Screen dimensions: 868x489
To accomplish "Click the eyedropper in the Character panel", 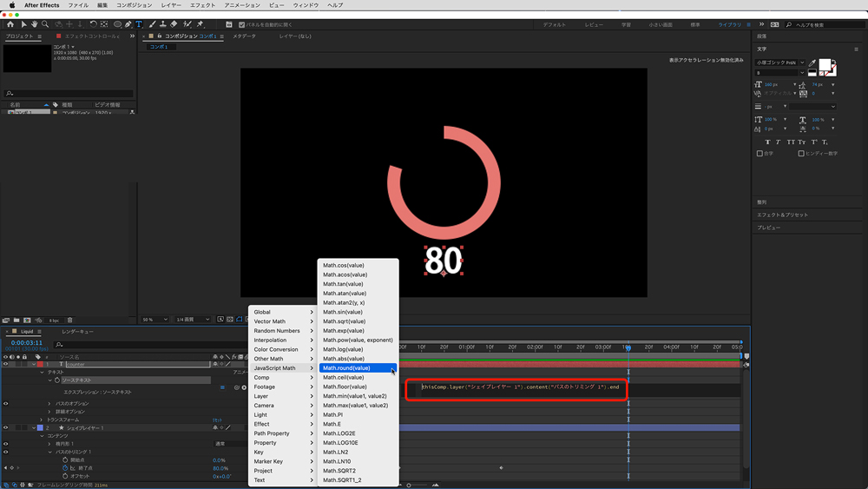I will tap(813, 64).
